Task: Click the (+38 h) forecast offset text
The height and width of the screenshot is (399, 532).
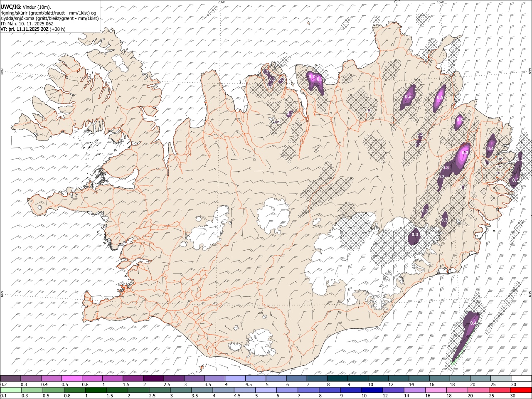Action: coord(57,29)
